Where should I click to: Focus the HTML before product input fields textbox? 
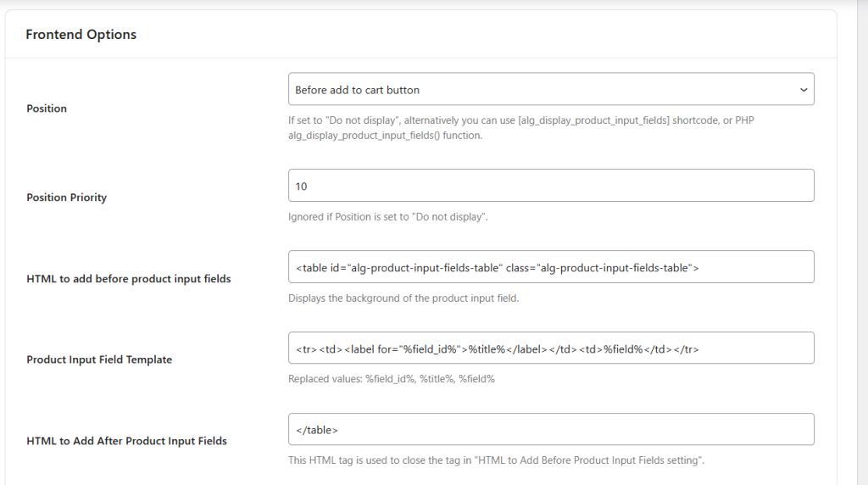pos(551,267)
